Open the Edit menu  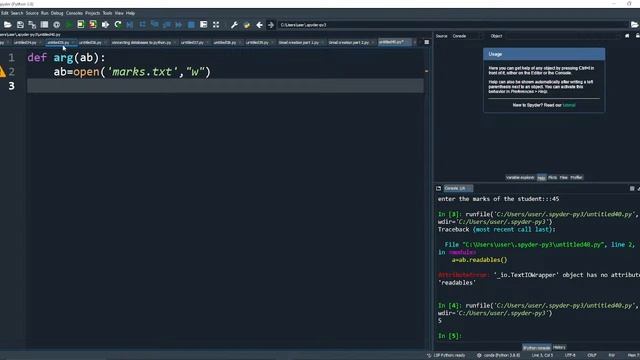tap(4, 13)
